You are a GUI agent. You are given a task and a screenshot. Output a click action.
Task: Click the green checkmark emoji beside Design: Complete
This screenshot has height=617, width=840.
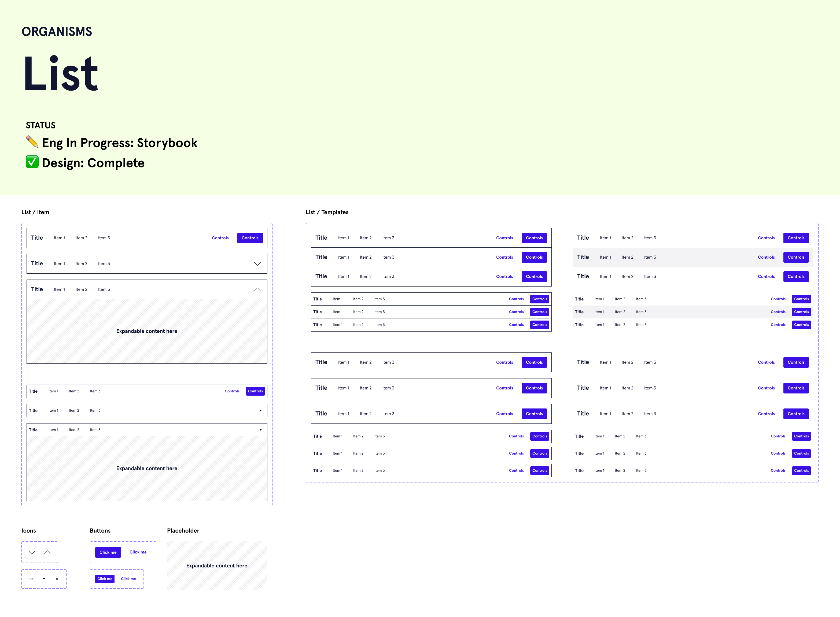(32, 162)
